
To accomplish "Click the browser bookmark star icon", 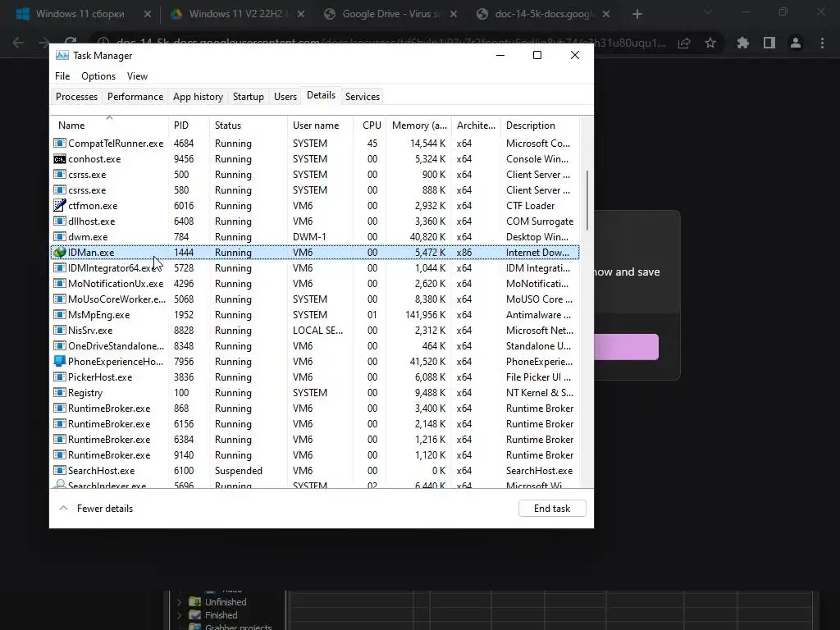I will point(710,43).
